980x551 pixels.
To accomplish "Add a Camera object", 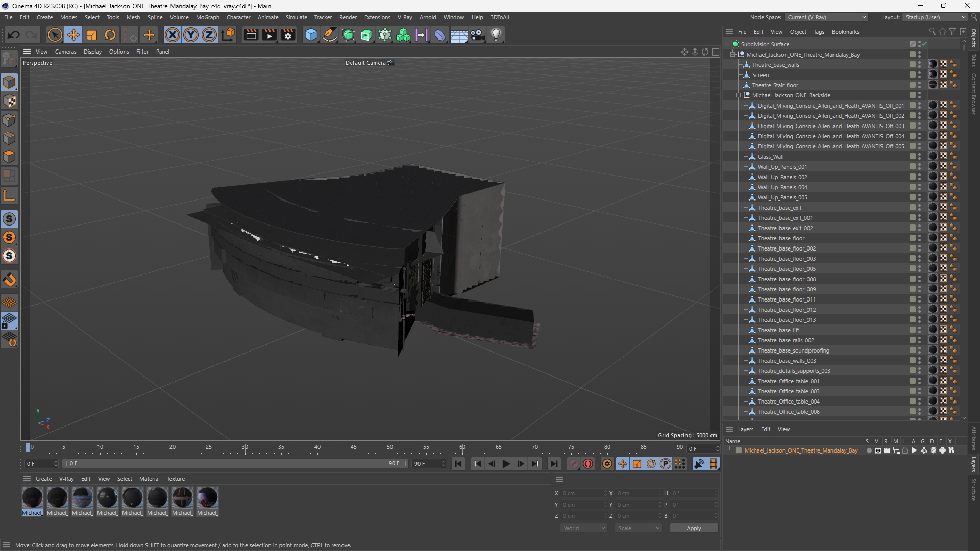I will click(478, 35).
